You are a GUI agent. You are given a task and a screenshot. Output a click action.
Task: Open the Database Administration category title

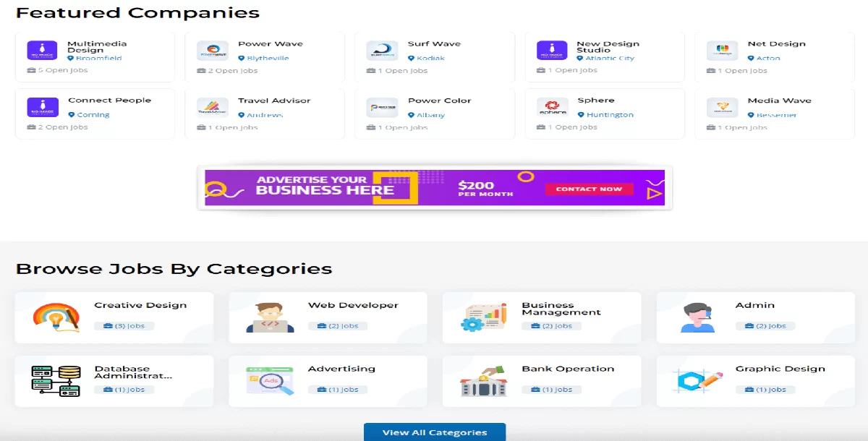(x=134, y=372)
